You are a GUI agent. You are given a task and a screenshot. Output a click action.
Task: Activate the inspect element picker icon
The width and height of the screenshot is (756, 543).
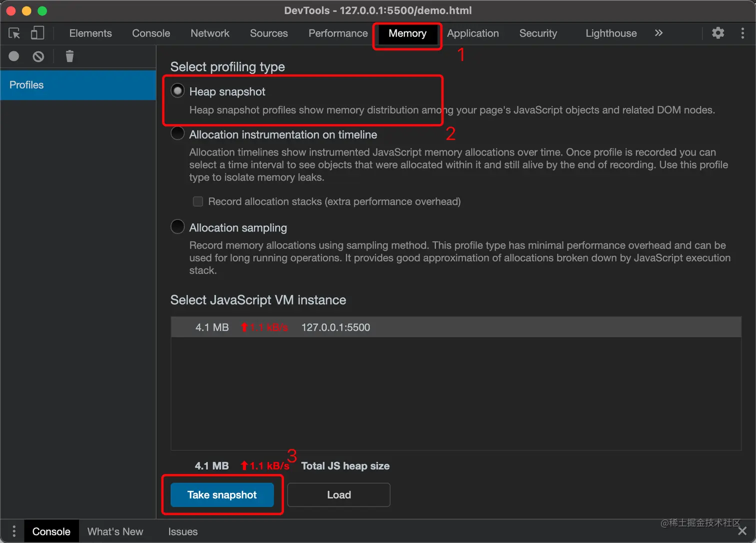pyautogui.click(x=14, y=33)
